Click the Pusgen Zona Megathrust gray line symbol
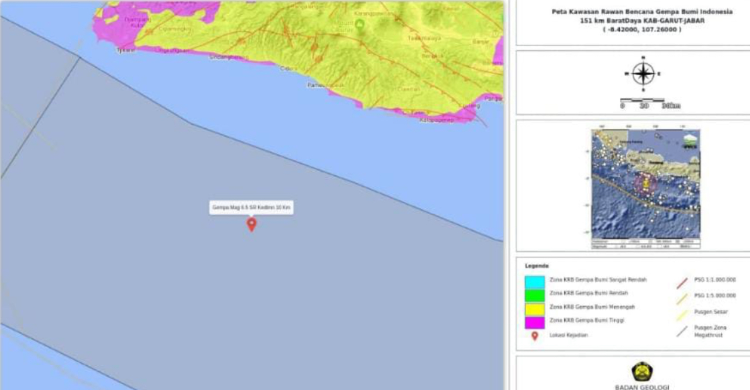Screen dimensions: 750x390 click(x=682, y=331)
